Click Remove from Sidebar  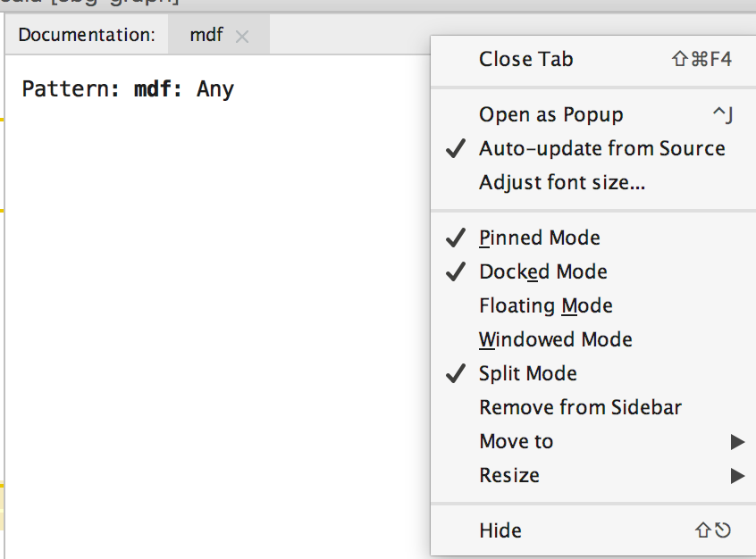(580, 408)
